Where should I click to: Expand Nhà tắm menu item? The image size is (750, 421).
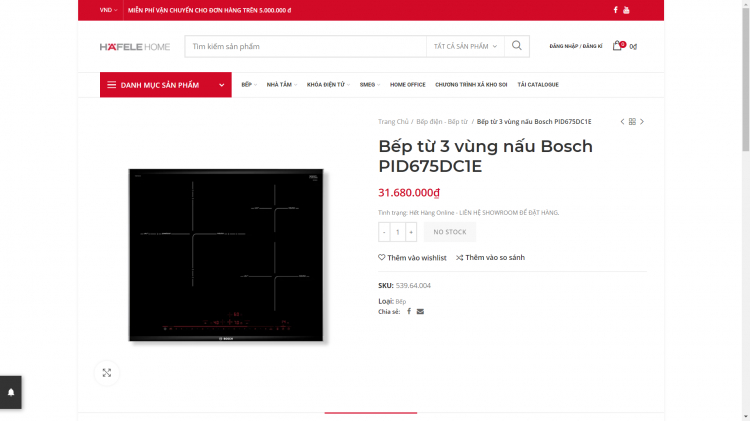click(282, 85)
